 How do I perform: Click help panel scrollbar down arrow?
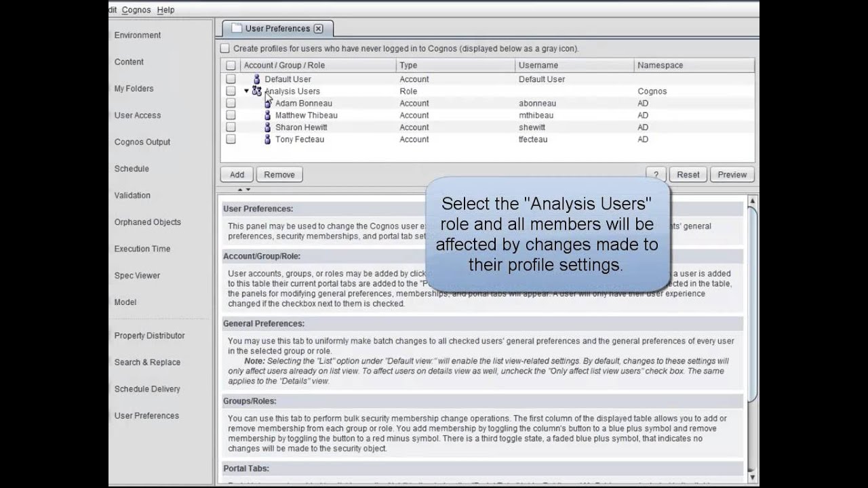[x=752, y=477]
